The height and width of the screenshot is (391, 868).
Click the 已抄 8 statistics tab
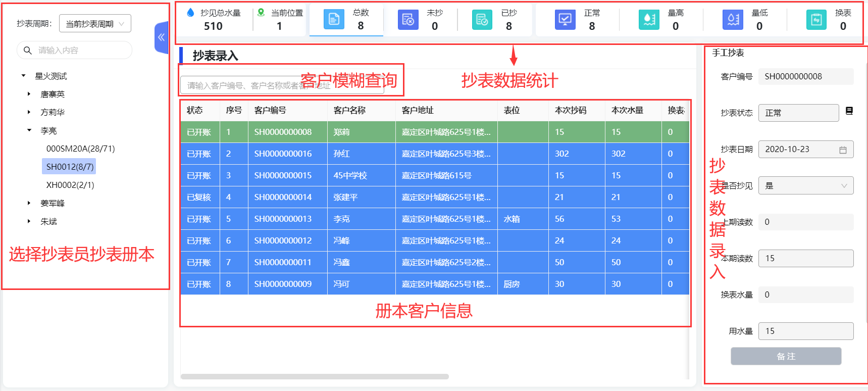(x=494, y=20)
